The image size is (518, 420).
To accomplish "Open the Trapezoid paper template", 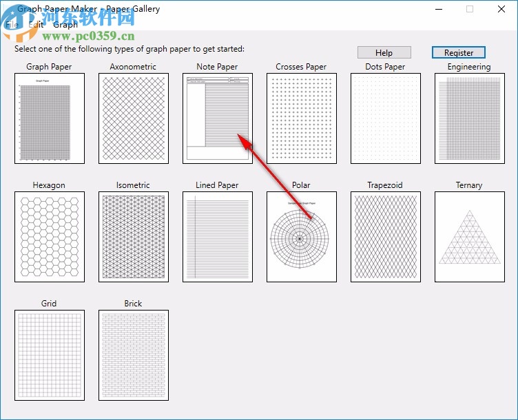I will (386, 237).
